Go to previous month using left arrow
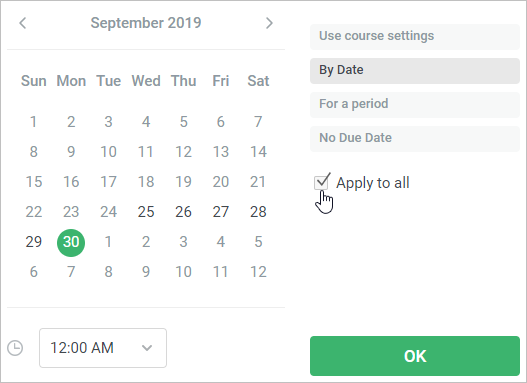The width and height of the screenshot is (527, 383). coord(23,23)
